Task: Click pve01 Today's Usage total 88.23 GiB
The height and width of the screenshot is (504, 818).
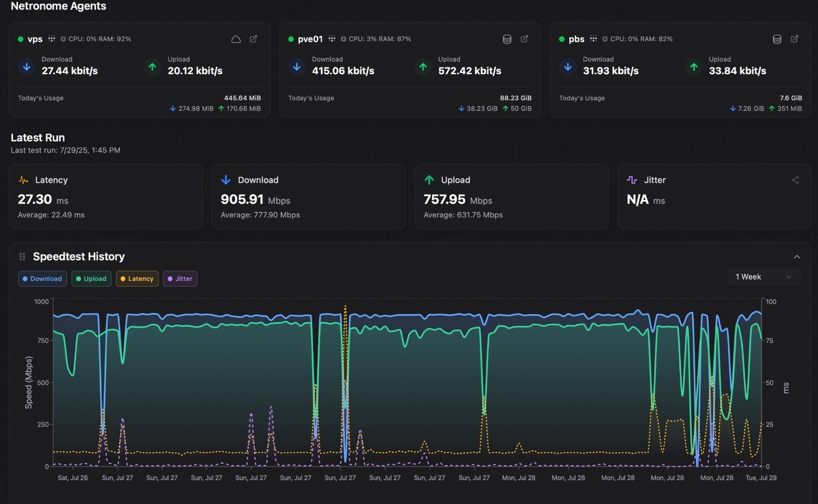Action: pos(516,98)
